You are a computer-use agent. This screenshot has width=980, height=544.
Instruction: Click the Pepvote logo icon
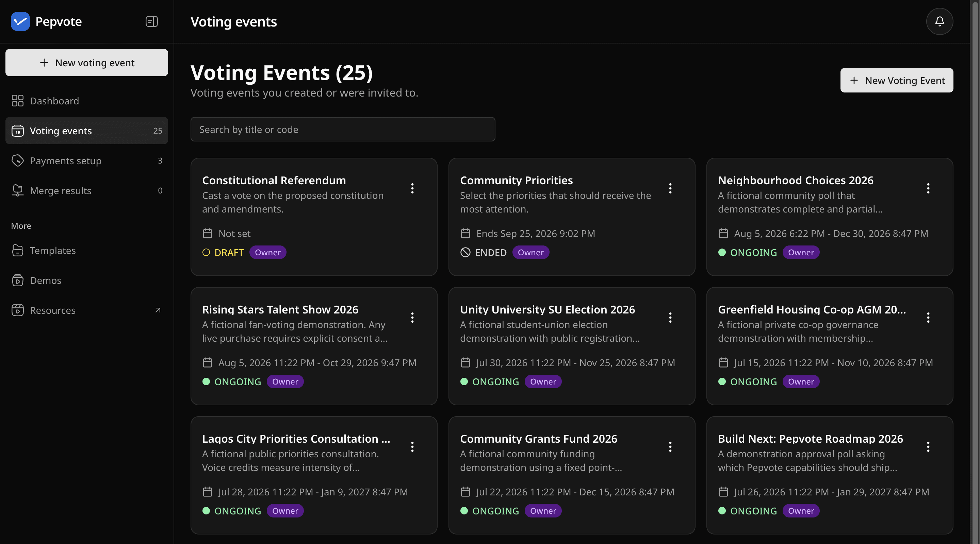pyautogui.click(x=20, y=21)
